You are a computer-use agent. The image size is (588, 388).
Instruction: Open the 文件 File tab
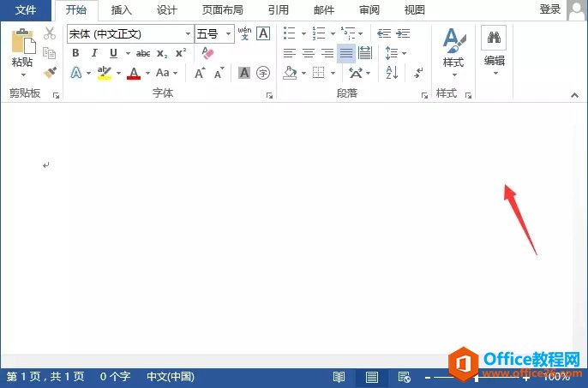click(26, 10)
